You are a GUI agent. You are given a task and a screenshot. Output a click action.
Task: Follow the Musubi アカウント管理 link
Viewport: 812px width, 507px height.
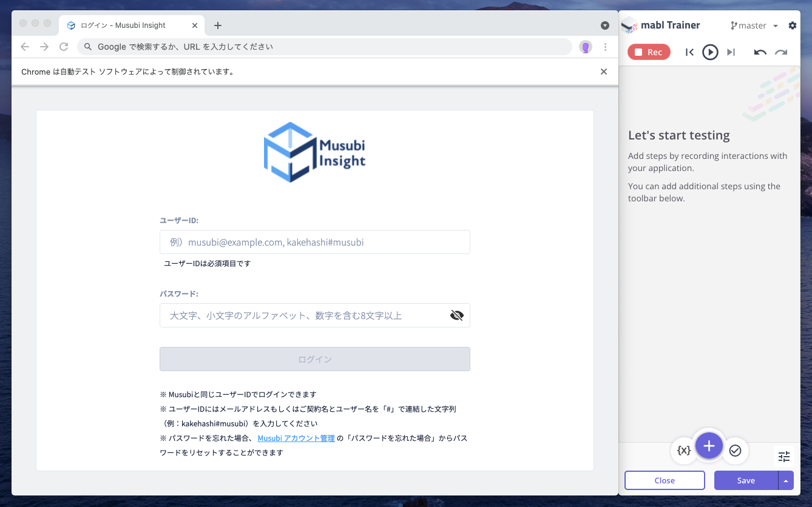[x=296, y=438]
